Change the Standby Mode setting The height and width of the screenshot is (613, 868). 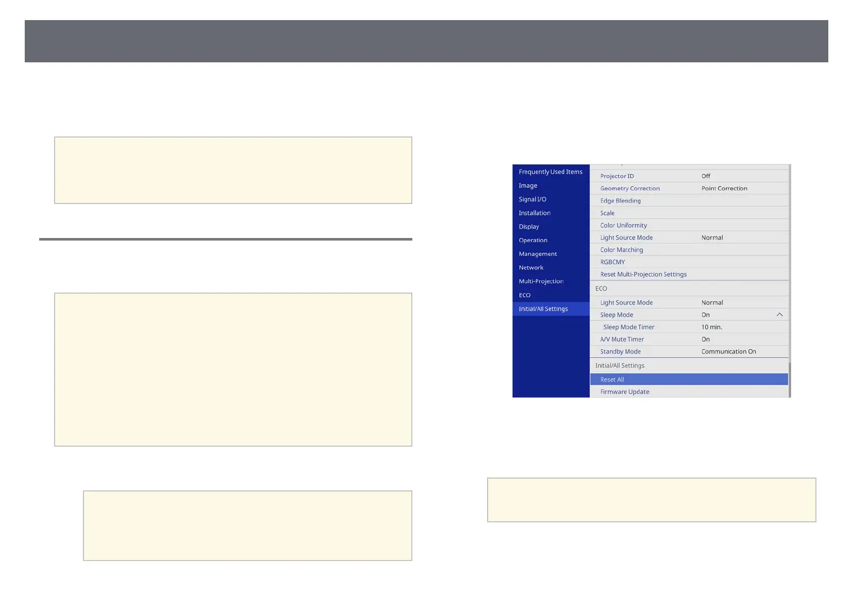[x=689, y=352]
